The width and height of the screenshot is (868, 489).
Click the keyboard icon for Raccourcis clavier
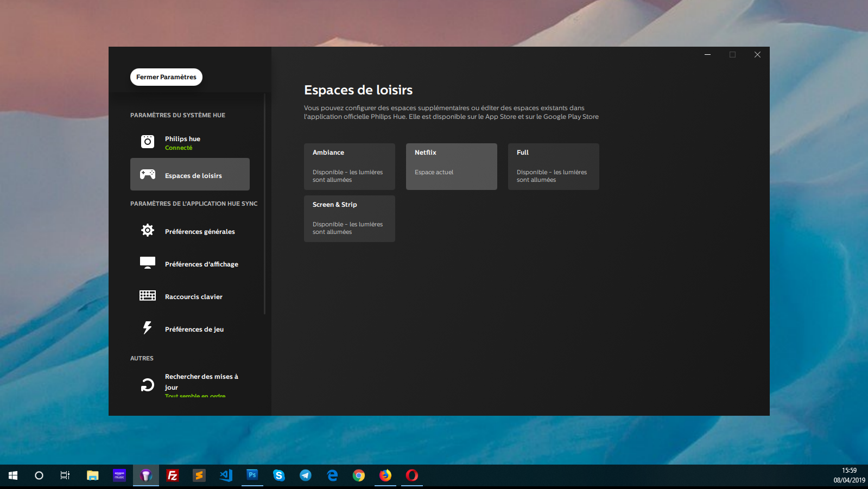(147, 295)
